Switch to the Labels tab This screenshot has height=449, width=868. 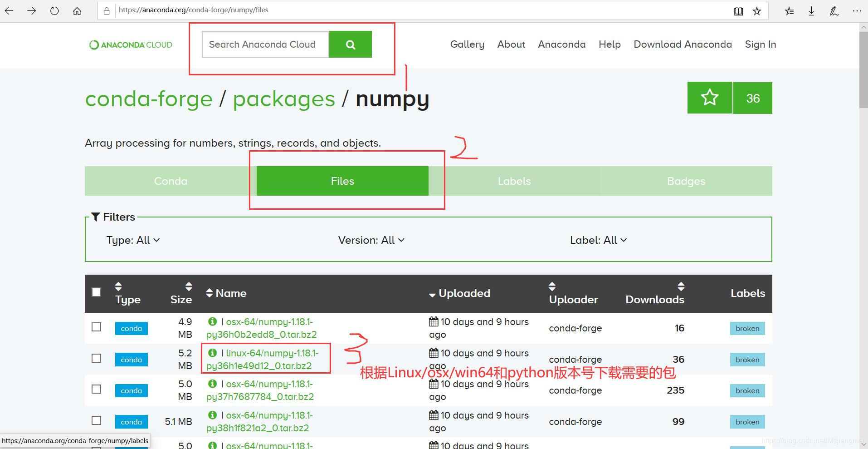click(514, 181)
